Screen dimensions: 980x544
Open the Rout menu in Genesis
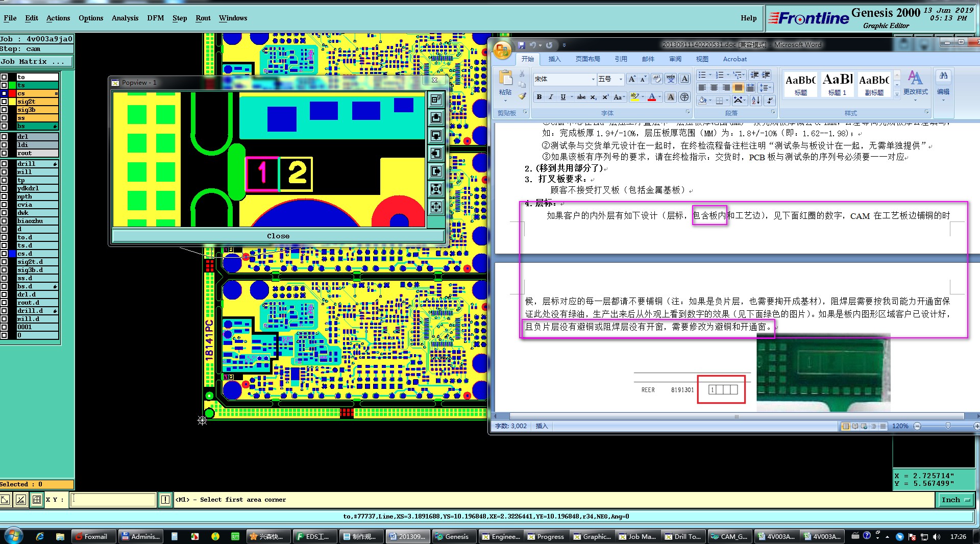[203, 18]
